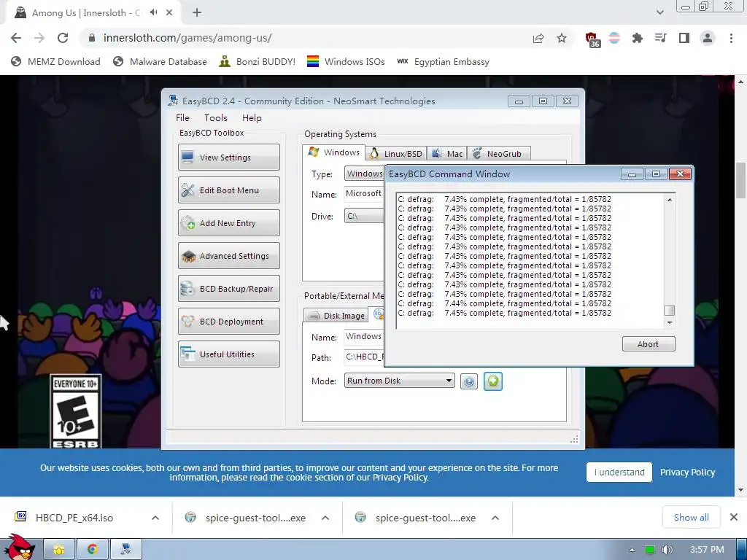Open the Extensions puzzle icon
The image size is (747, 560).
637,38
